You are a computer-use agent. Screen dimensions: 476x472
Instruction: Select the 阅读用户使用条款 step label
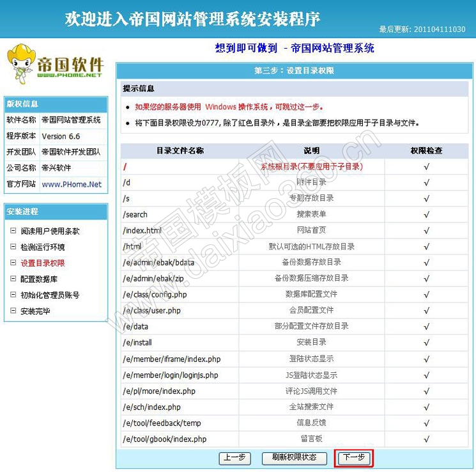click(50, 231)
